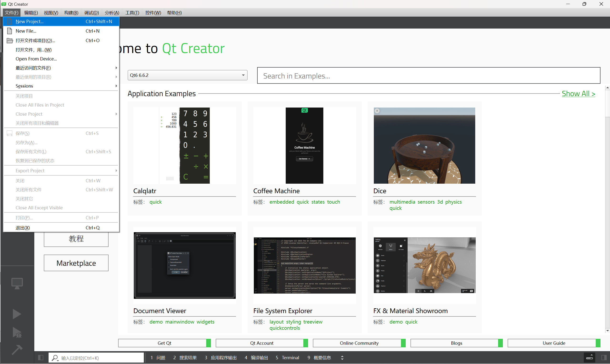The width and height of the screenshot is (610, 364).
Task: Switch to the 问题 output pane
Action: pos(158,358)
